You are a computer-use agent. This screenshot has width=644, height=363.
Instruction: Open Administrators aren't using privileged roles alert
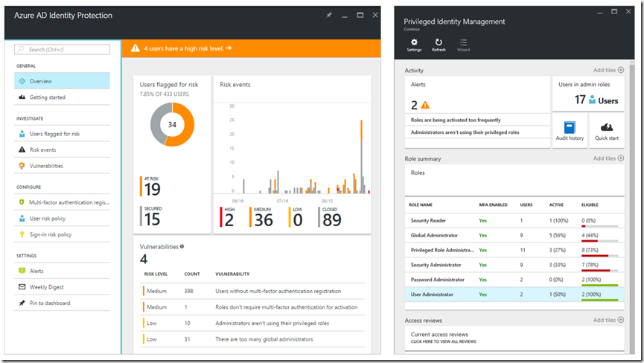point(477,132)
